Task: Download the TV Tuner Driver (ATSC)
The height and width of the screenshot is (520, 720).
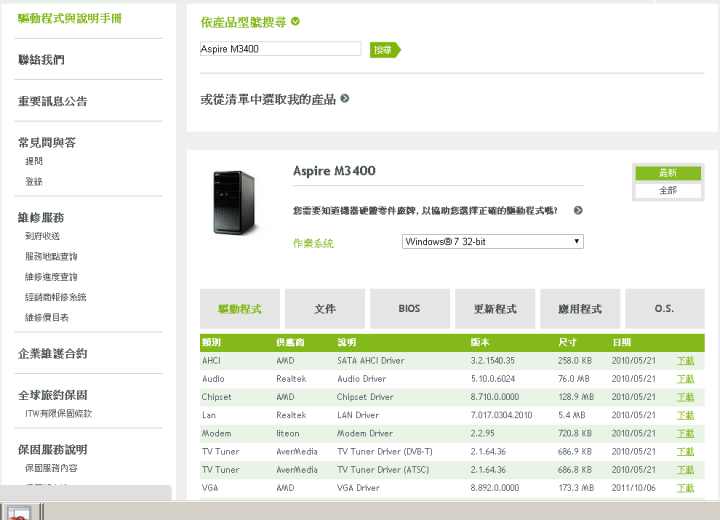Action: click(x=685, y=469)
